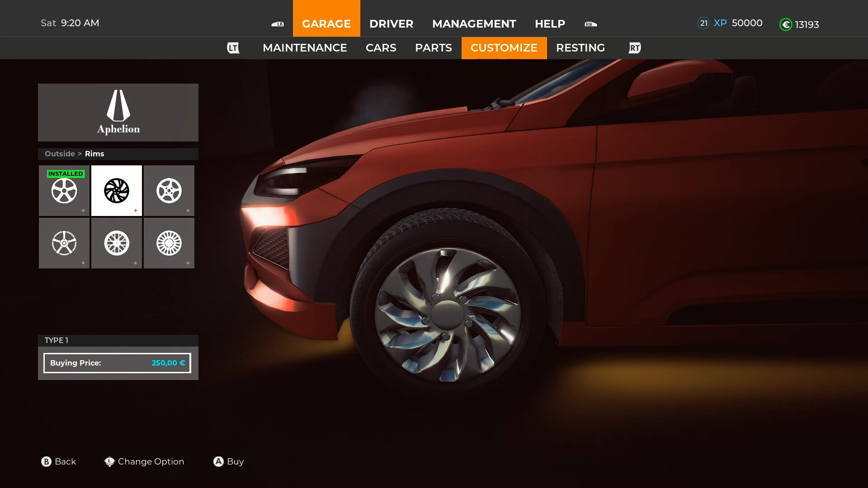Click the Aphelion brand logo
This screenshot has width=868, height=488.
(118, 112)
